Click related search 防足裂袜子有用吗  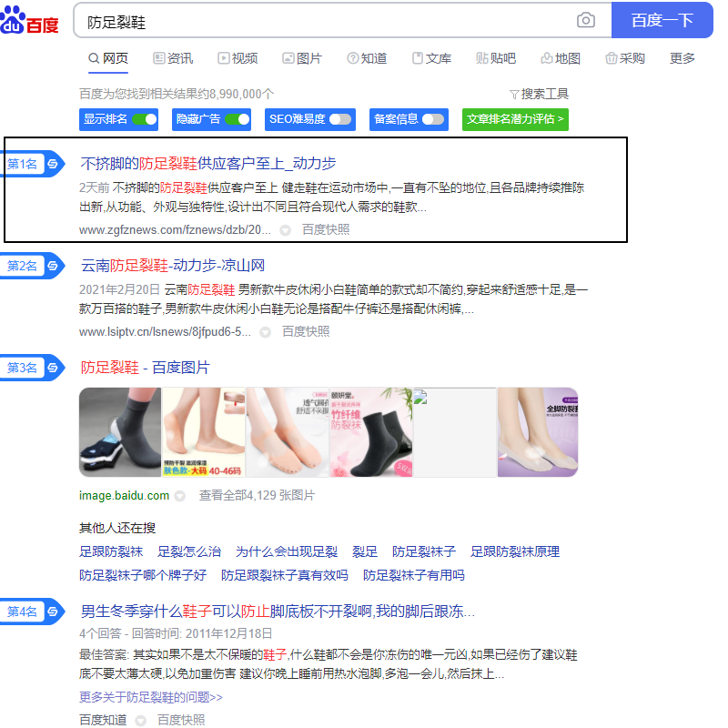click(414, 575)
